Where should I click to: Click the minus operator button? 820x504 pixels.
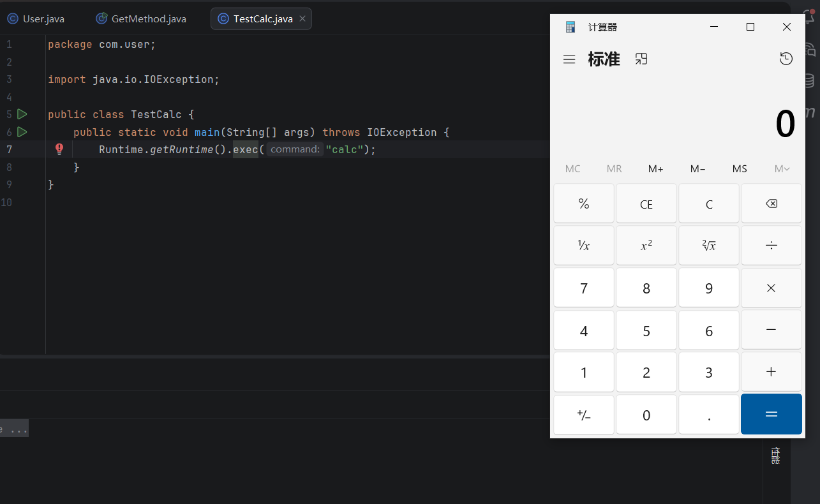pos(771,330)
